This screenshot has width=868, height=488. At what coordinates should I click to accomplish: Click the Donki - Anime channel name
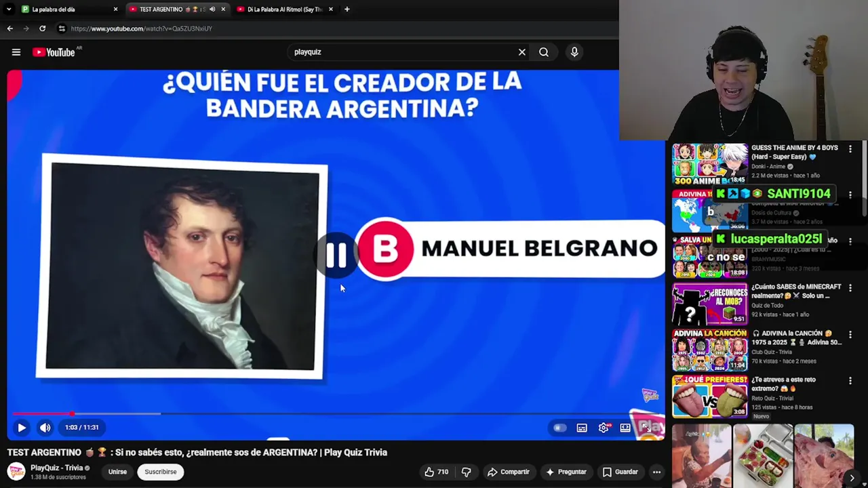(768, 167)
